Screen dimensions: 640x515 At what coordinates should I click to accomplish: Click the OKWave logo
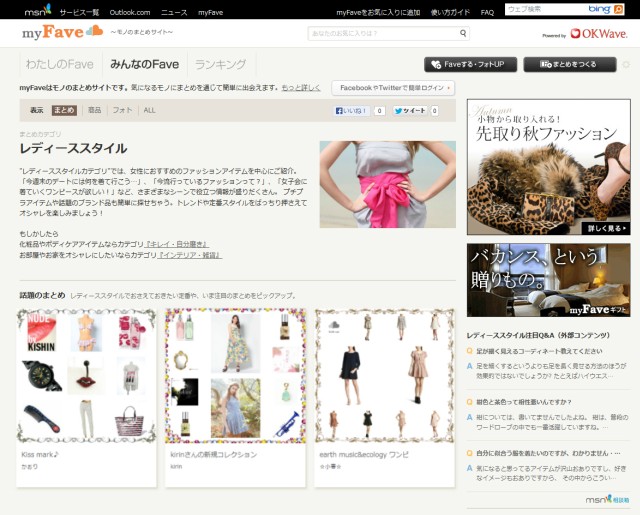(599, 34)
